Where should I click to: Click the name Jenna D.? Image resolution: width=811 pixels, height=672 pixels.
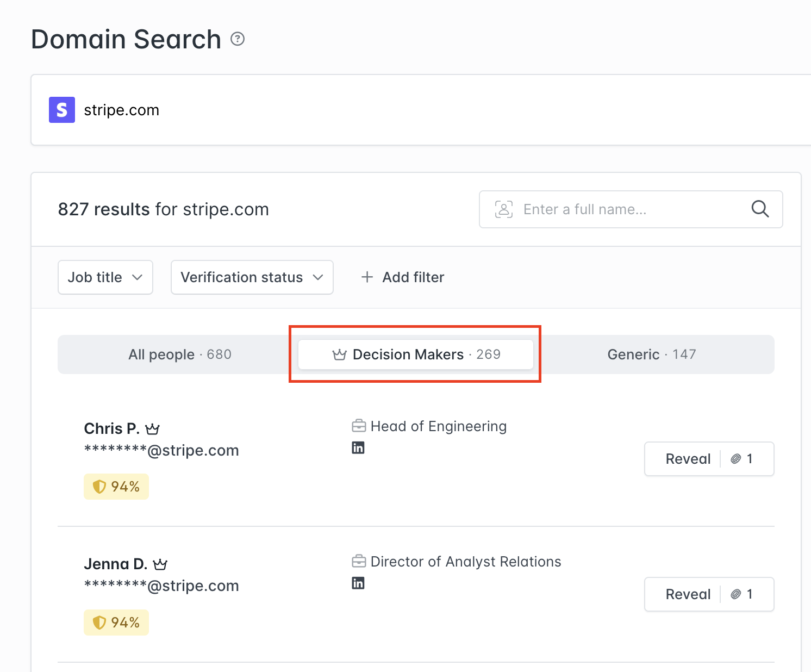(x=116, y=564)
